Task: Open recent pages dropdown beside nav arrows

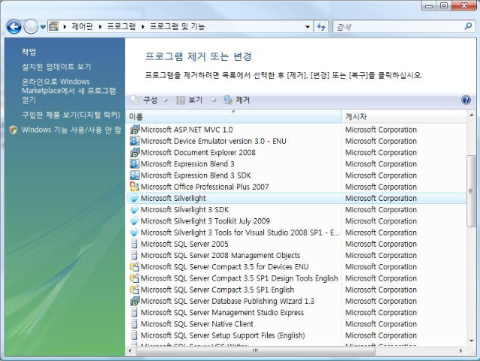Action: coord(43,27)
